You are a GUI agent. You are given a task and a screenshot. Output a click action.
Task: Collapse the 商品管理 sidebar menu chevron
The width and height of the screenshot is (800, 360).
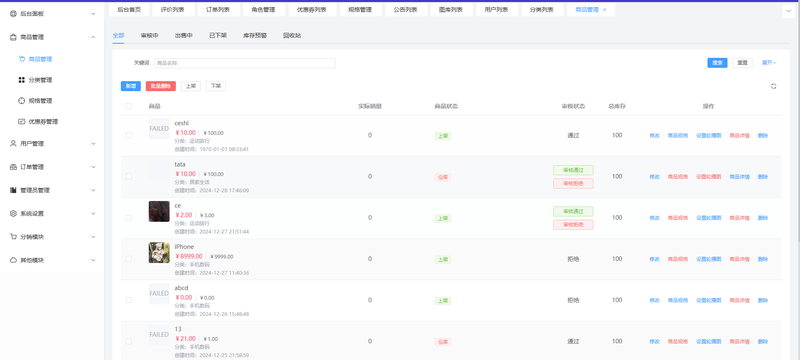coord(93,37)
